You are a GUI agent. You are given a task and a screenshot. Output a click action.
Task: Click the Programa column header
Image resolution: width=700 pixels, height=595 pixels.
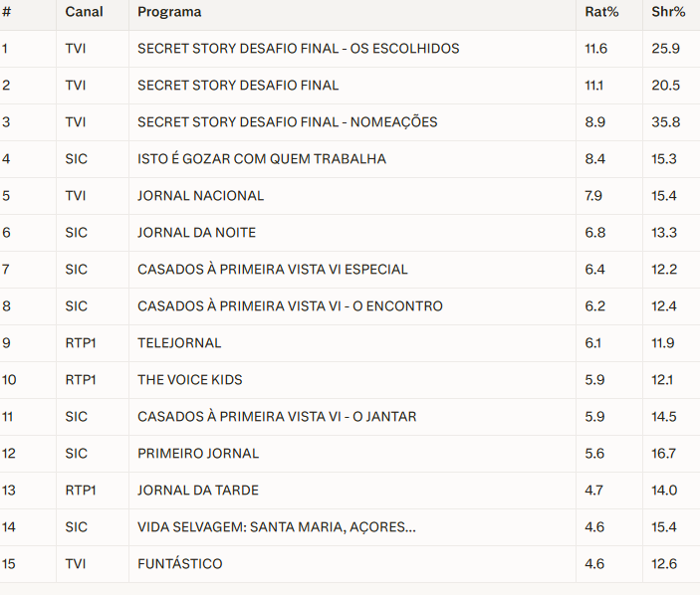pyautogui.click(x=169, y=12)
